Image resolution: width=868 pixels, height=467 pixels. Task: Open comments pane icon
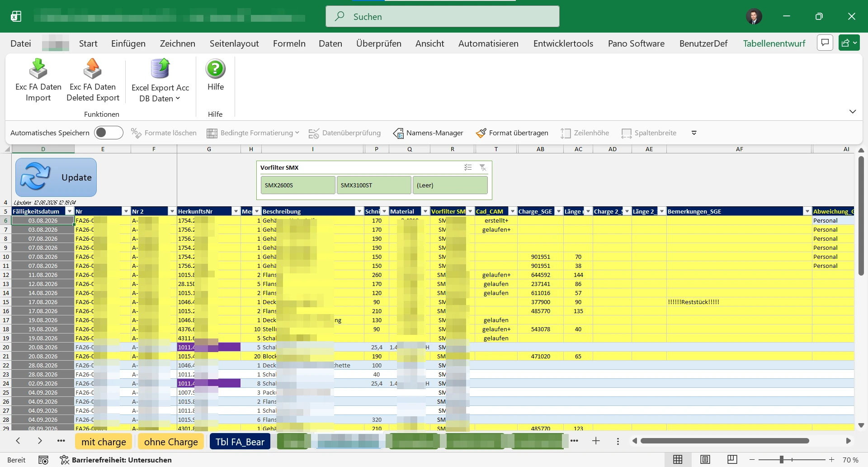825,43
